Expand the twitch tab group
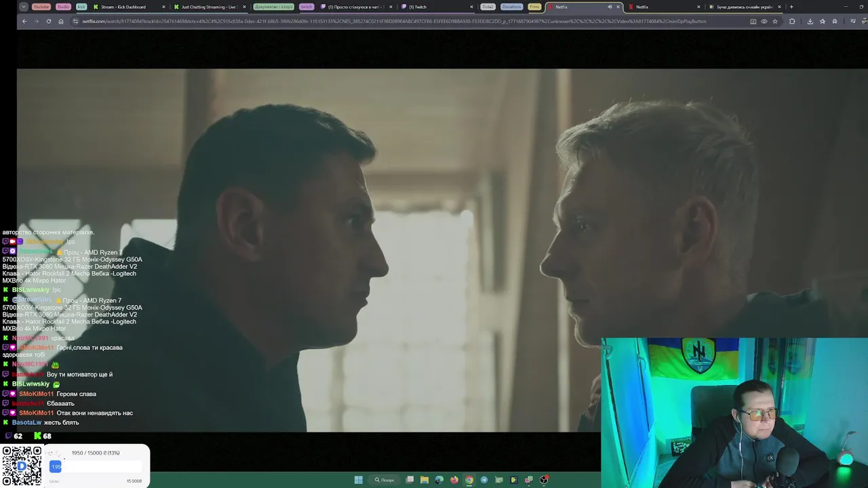This screenshot has width=868, height=488. (307, 7)
